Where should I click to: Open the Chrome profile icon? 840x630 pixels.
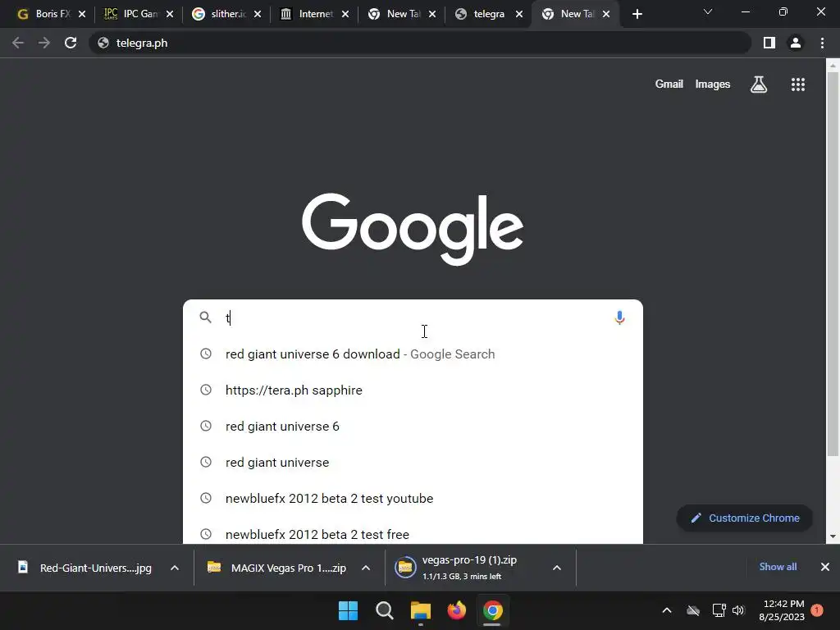(x=796, y=43)
